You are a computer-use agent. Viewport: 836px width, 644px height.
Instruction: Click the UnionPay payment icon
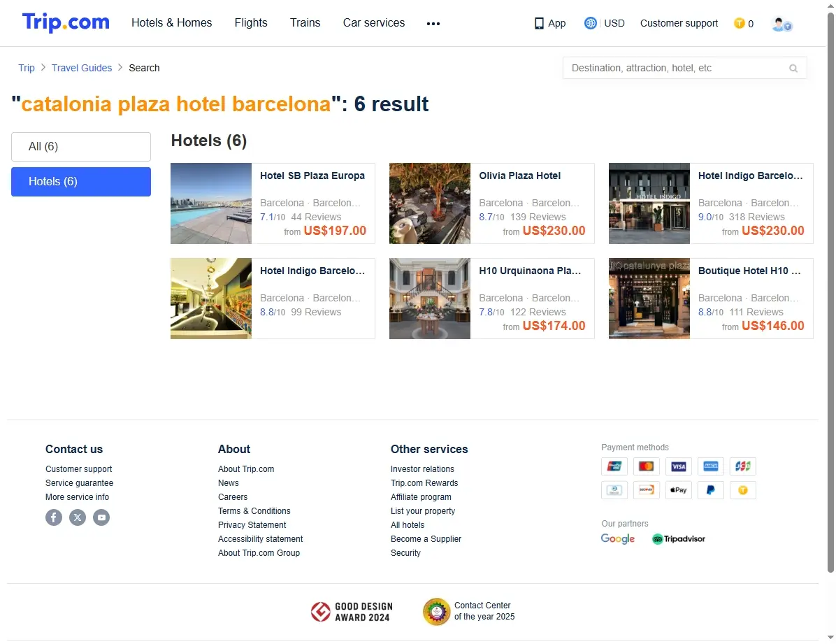pos(614,466)
